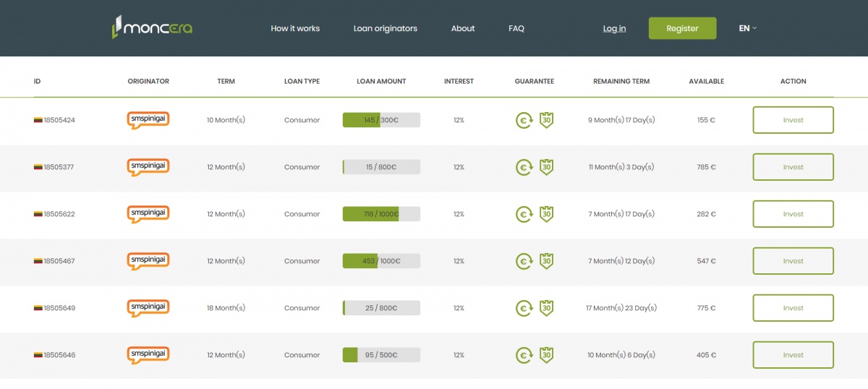Click the AVAILABLE column header
868x389 pixels.
(x=706, y=82)
